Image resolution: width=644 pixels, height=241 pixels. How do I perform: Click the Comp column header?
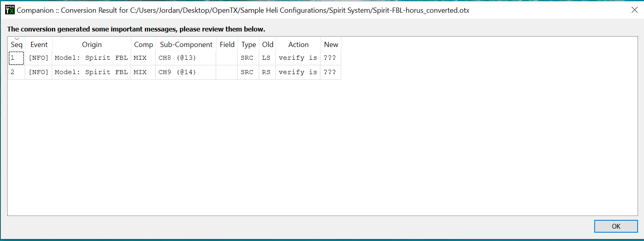tap(143, 45)
